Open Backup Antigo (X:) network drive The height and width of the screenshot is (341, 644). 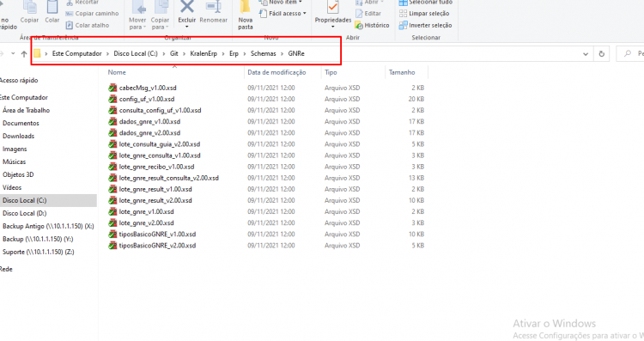(x=48, y=227)
